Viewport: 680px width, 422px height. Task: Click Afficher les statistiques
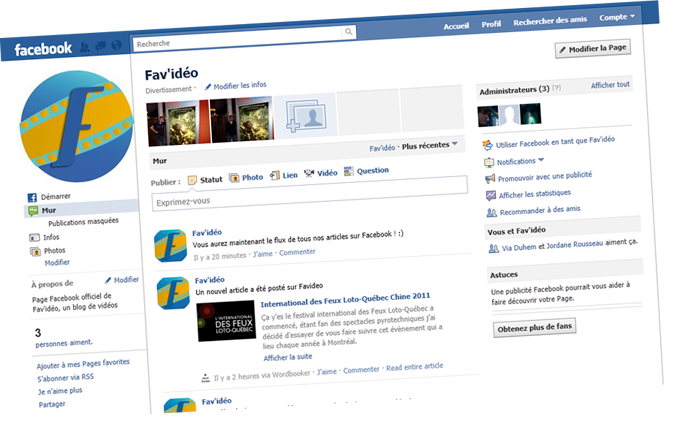point(535,194)
